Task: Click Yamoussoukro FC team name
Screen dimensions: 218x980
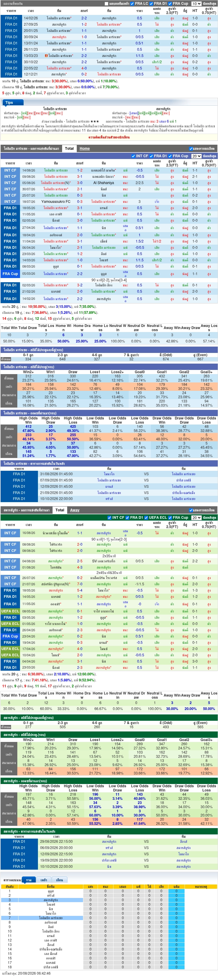Action: 56,202
